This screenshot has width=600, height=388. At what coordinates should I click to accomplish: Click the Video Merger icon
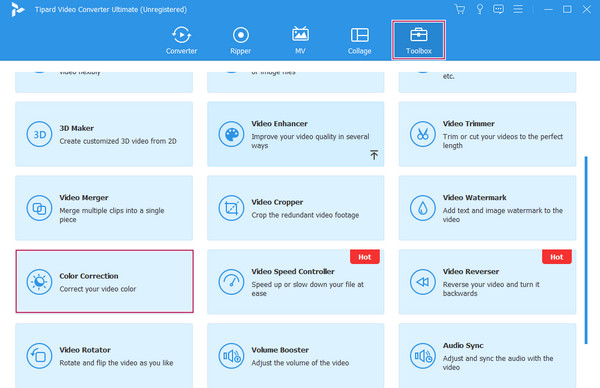coord(39,208)
